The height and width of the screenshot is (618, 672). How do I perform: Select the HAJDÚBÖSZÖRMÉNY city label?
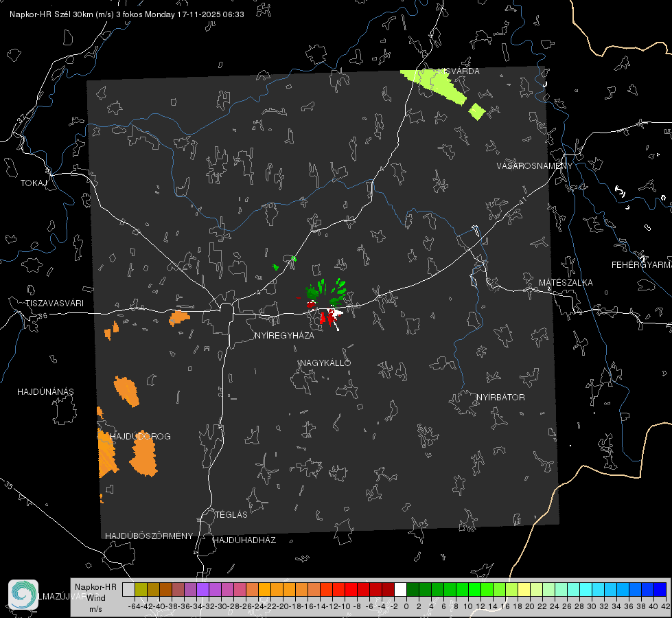click(x=149, y=536)
